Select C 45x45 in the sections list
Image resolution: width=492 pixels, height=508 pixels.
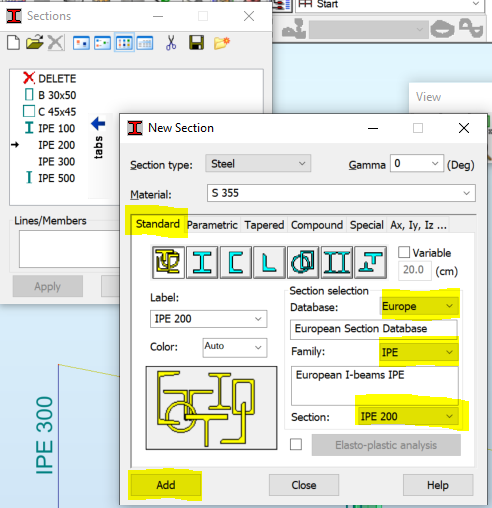tap(50, 112)
